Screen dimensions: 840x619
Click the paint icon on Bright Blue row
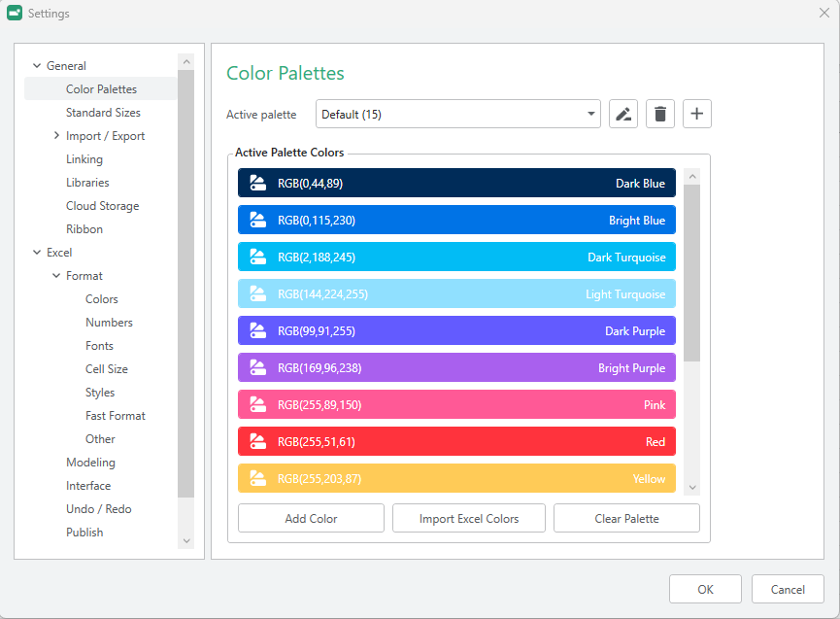pyautogui.click(x=257, y=221)
